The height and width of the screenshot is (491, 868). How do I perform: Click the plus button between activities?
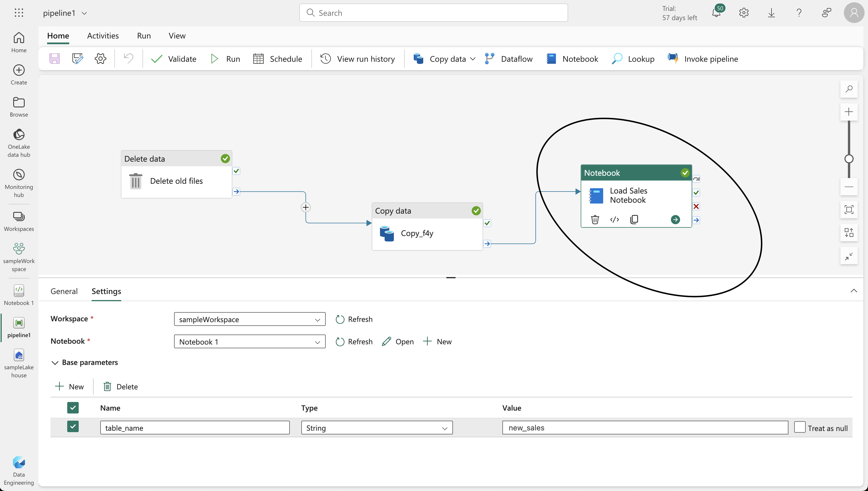[x=306, y=207]
